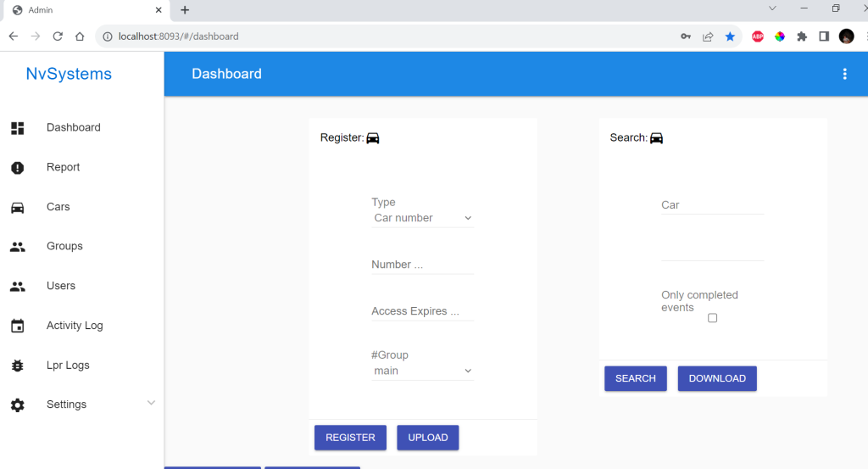Open the browser profile avatar
Viewport: 868px width, 469px height.
(x=847, y=36)
